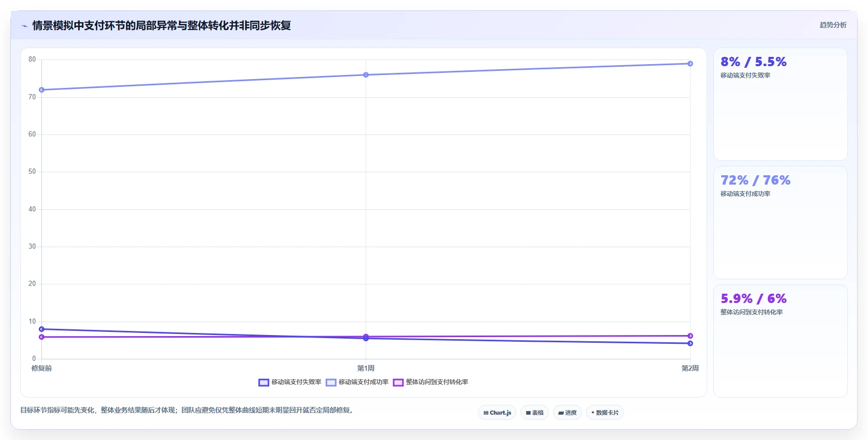Viewport: 868px width, 440px height.
Task: Toggle the 移动端支付成功率 legend series
Action: 357,382
